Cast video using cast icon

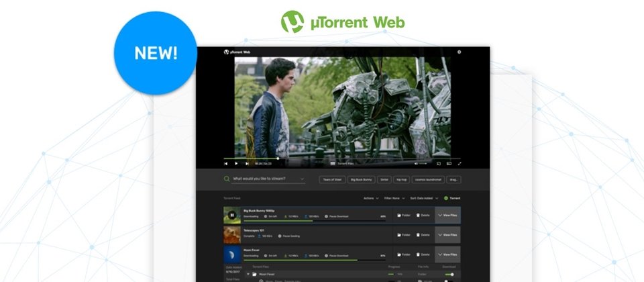(x=438, y=164)
